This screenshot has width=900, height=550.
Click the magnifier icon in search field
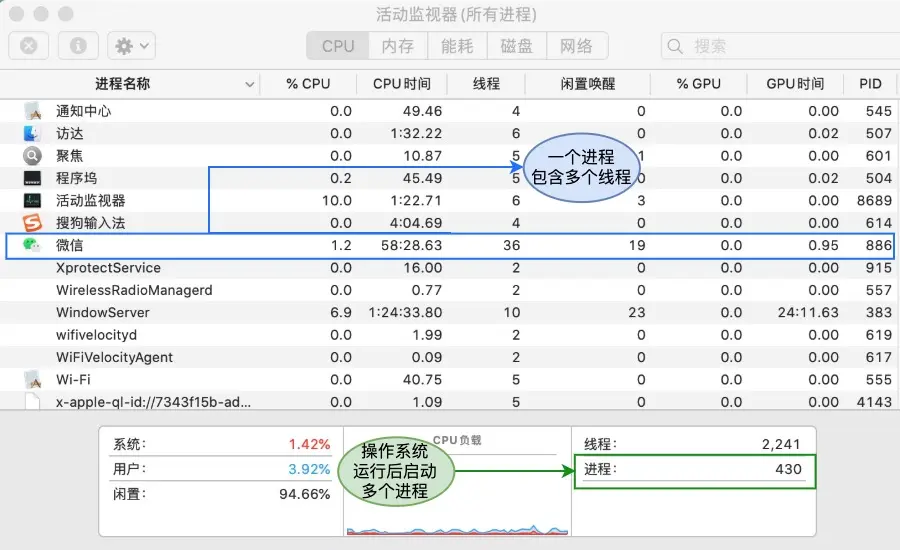[676, 46]
